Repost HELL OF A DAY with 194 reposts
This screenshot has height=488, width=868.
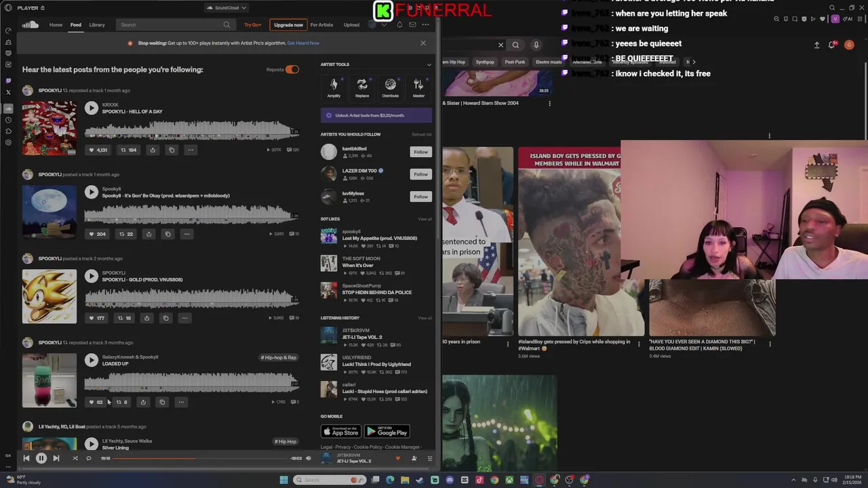[129, 150]
